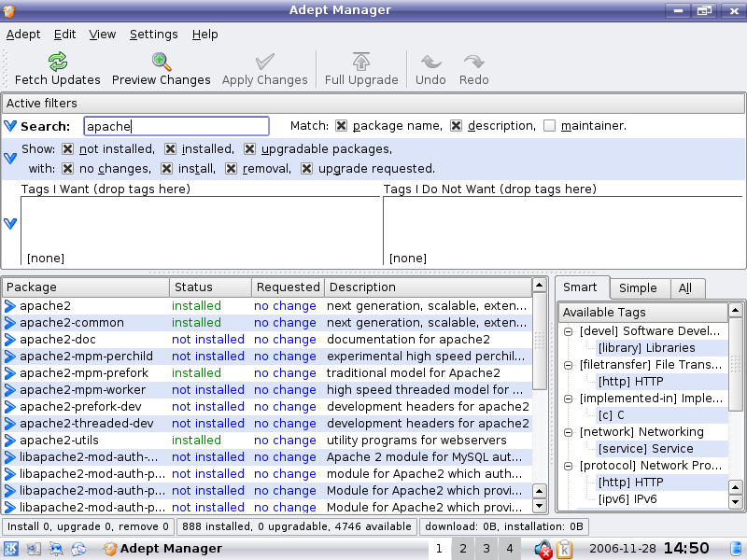Click the arrow icon beside apache2-mpm-worker
The image size is (747, 560).
coord(10,390)
